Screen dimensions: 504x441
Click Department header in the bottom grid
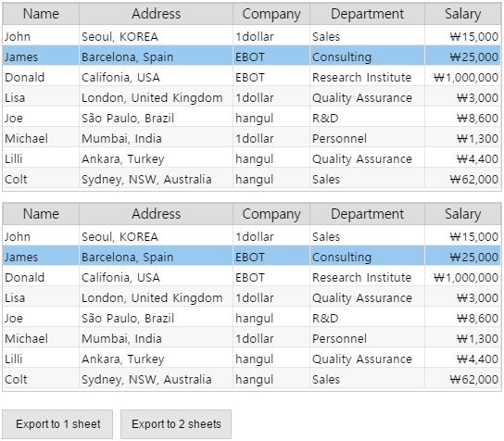pyautogui.click(x=368, y=214)
